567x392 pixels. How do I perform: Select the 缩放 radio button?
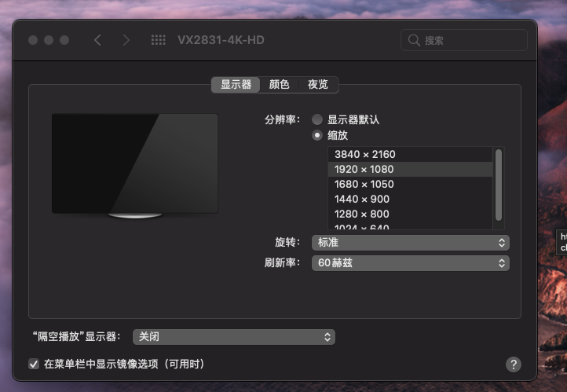317,135
